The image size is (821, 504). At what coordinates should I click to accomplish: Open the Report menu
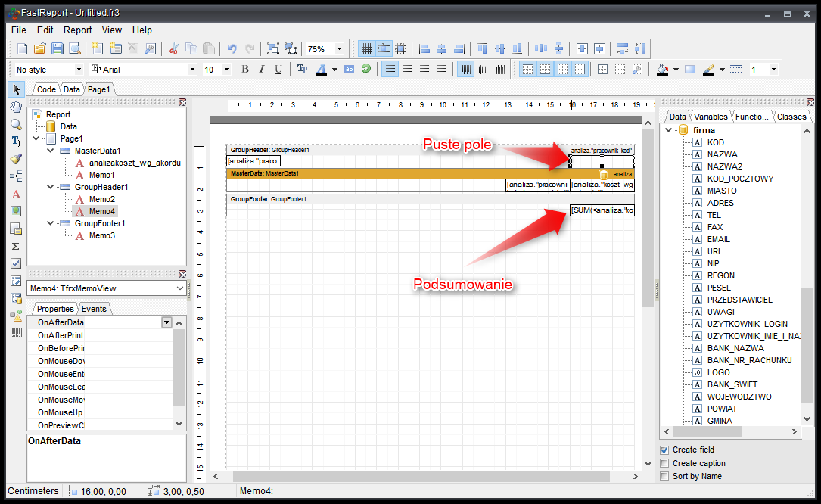coord(77,30)
